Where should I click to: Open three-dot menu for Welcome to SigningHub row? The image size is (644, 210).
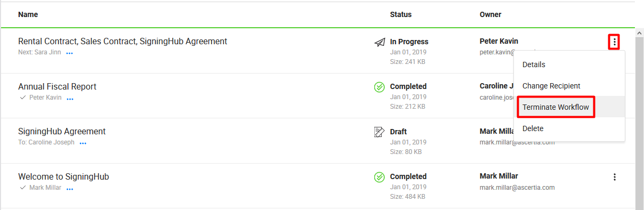tap(615, 177)
